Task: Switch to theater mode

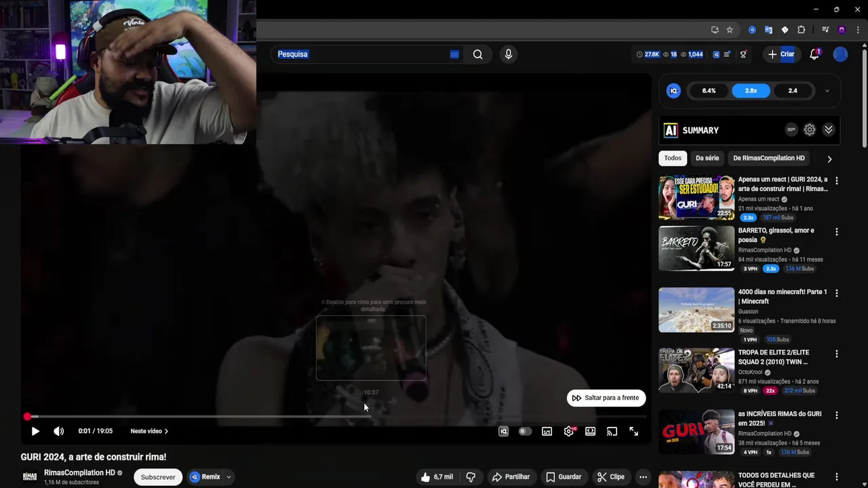Action: click(590, 431)
